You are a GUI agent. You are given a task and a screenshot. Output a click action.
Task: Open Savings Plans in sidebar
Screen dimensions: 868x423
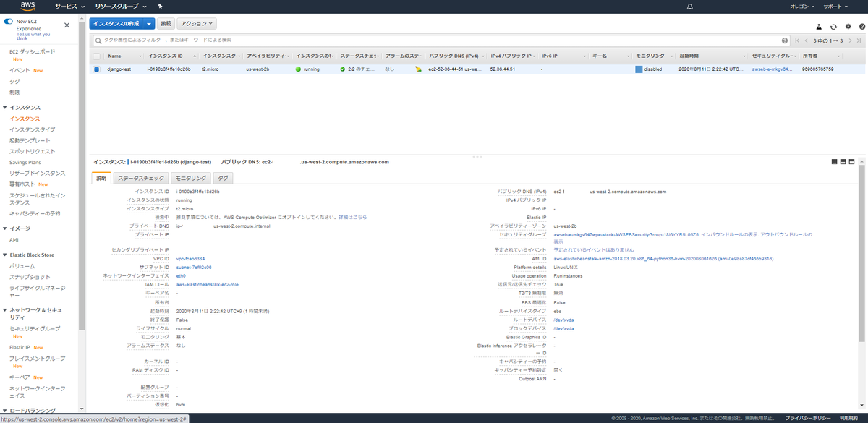(x=25, y=162)
